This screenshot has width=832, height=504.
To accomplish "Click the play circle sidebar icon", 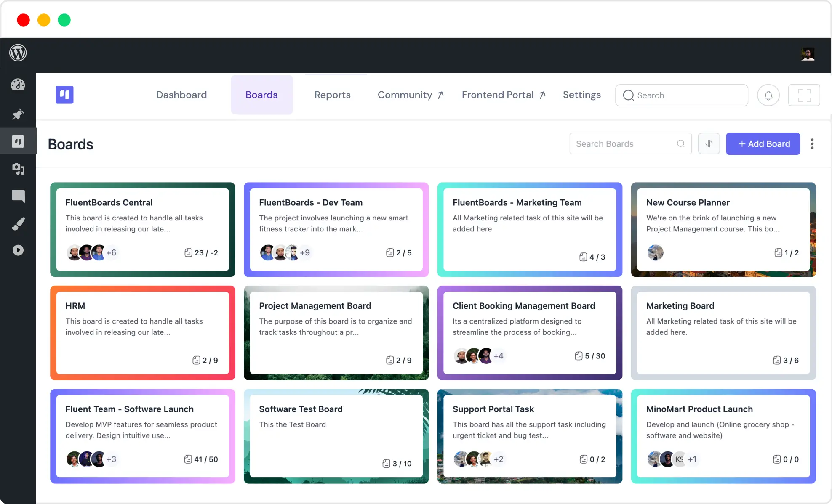I will click(x=18, y=250).
